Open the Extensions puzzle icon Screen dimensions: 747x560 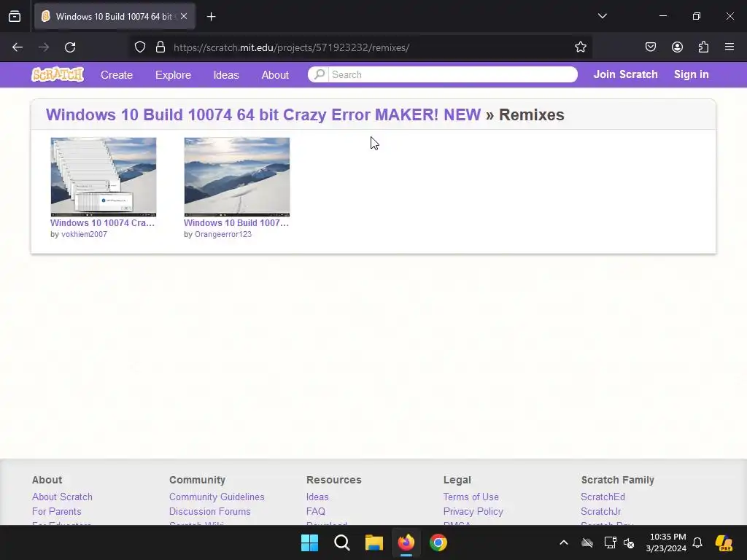point(703,47)
